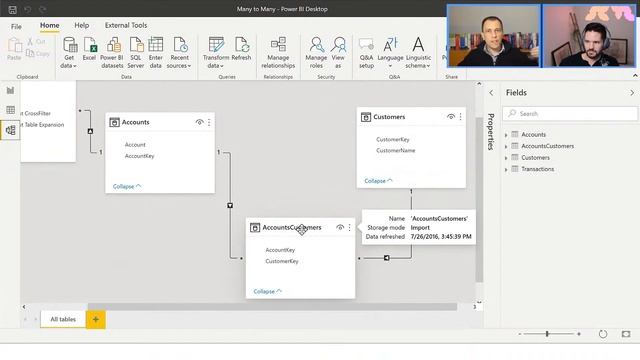Collapse the Customers table card

378,180
